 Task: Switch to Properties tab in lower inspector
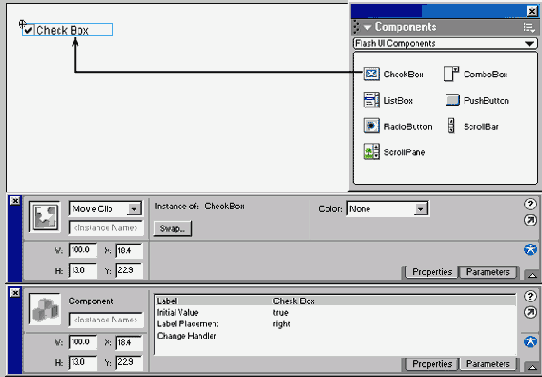pyautogui.click(x=432, y=364)
